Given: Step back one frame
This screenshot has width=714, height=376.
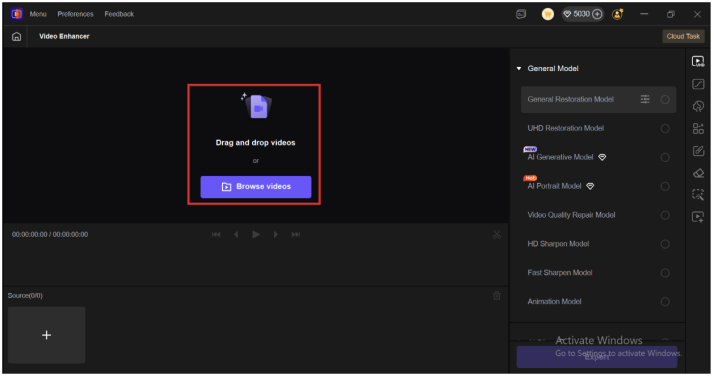Looking at the screenshot, I should pos(236,234).
